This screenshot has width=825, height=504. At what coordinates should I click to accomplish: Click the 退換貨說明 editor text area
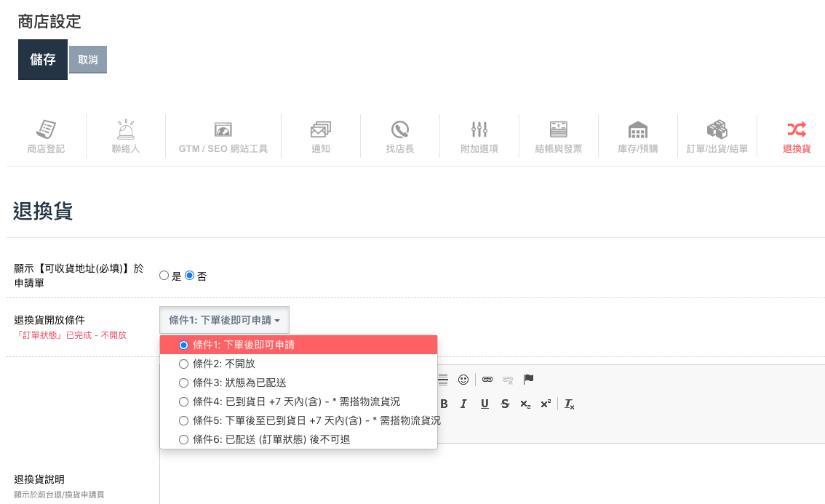[x=492, y=473]
